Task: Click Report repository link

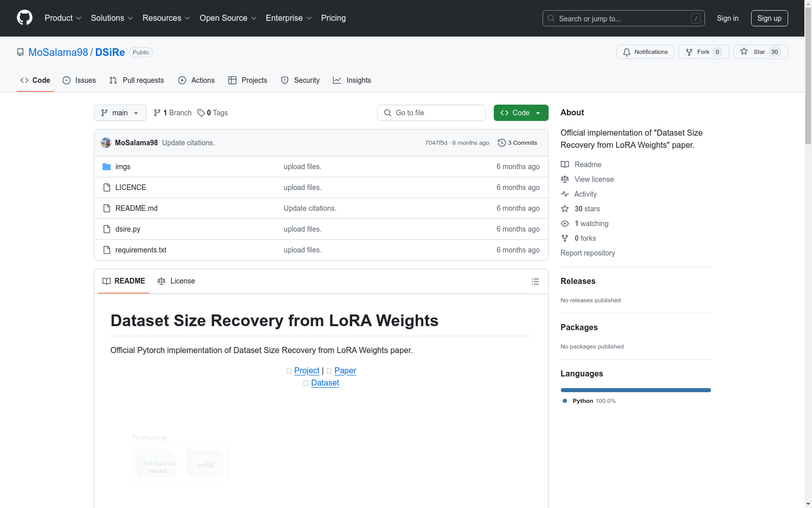Action: coord(588,253)
